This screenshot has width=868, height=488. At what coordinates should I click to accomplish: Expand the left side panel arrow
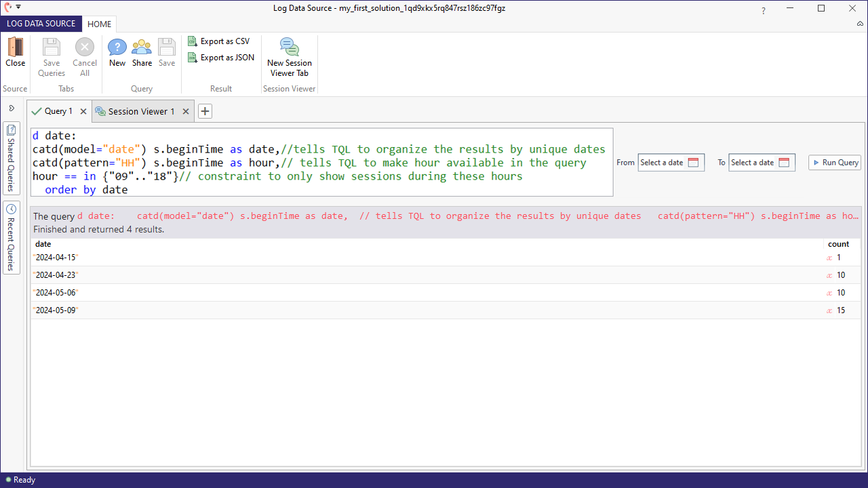tap(12, 108)
